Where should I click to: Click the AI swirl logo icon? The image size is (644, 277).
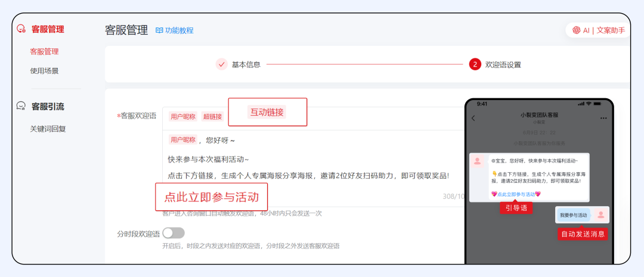(x=576, y=30)
